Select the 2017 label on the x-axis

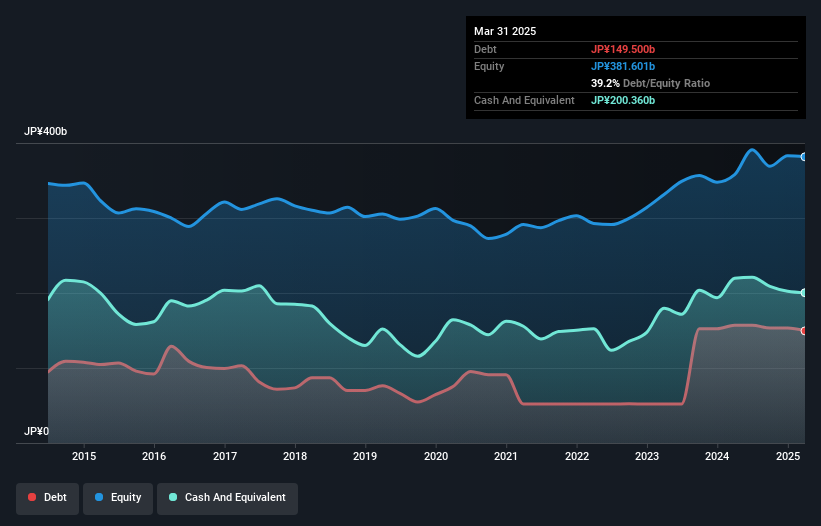tap(225, 457)
